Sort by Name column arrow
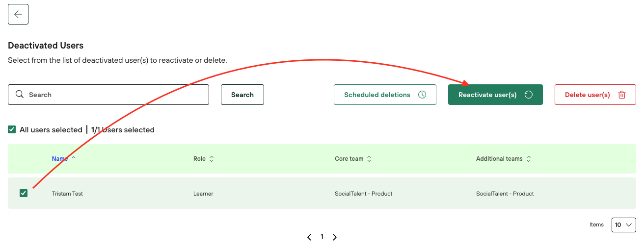Image resolution: width=644 pixels, height=249 pixels. point(74,158)
